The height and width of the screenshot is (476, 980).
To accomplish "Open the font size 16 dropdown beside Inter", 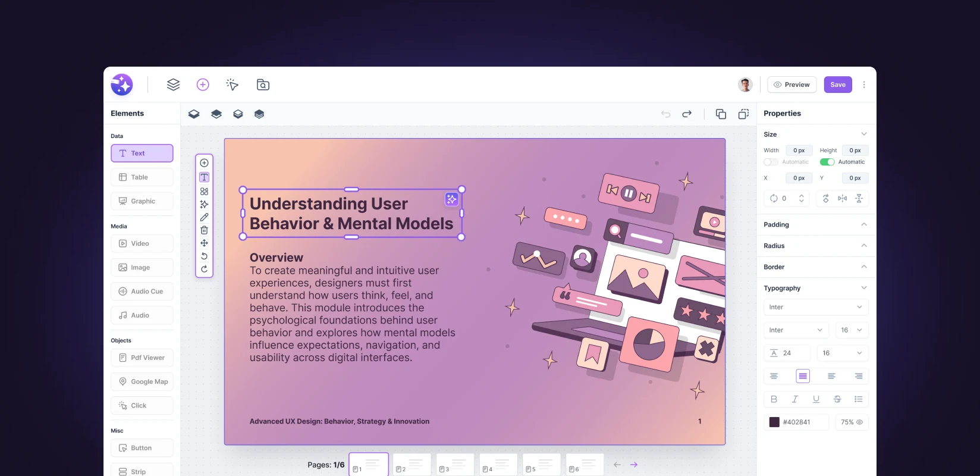I will coord(852,330).
